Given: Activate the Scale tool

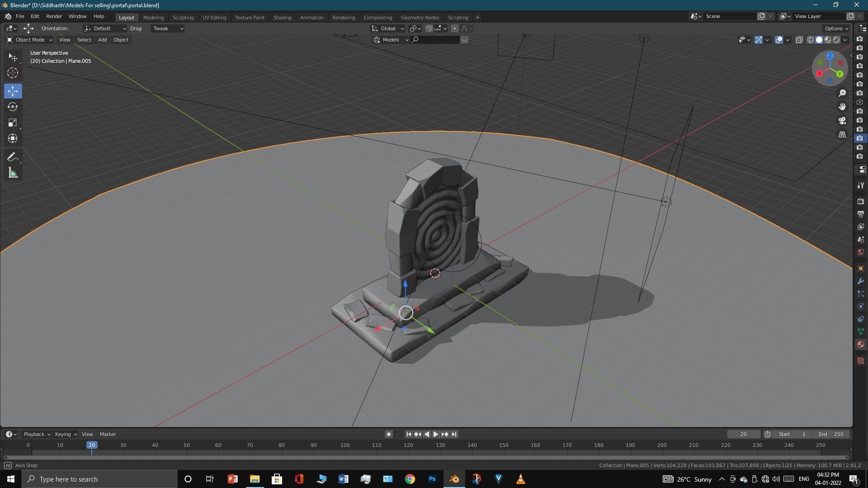Looking at the screenshot, I should (x=13, y=122).
